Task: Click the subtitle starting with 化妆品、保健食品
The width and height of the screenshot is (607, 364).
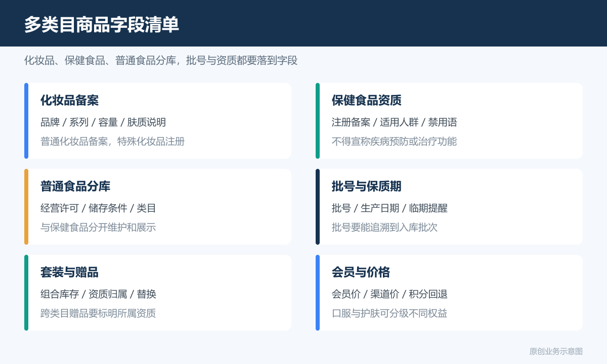Action: click(161, 61)
